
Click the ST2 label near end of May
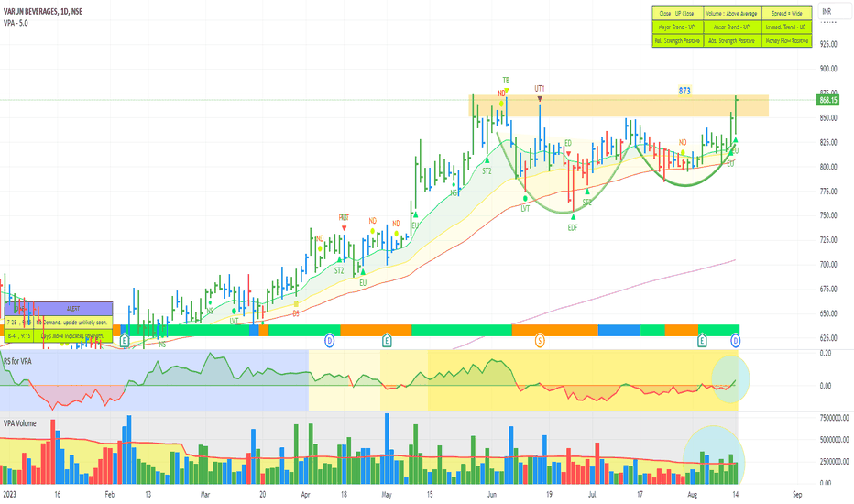click(487, 171)
